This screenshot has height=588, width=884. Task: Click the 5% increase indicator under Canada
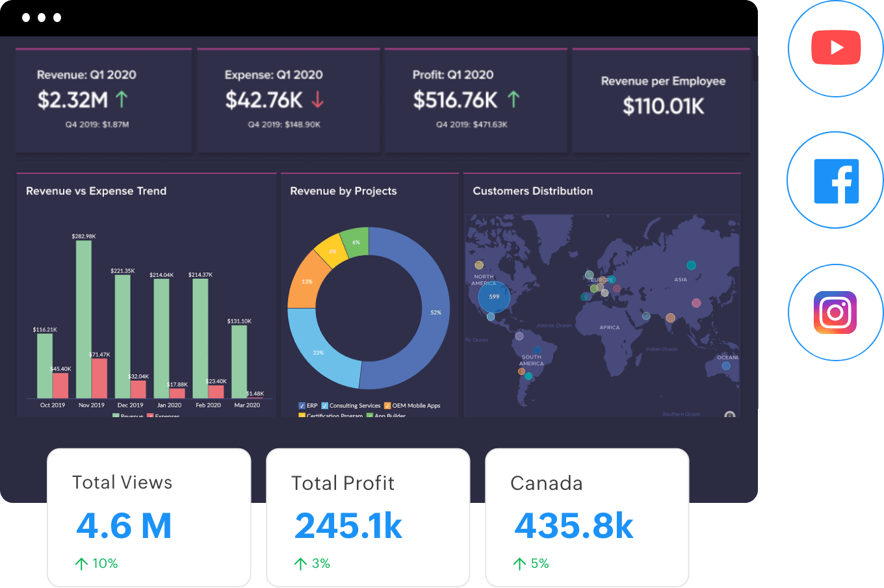(531, 563)
